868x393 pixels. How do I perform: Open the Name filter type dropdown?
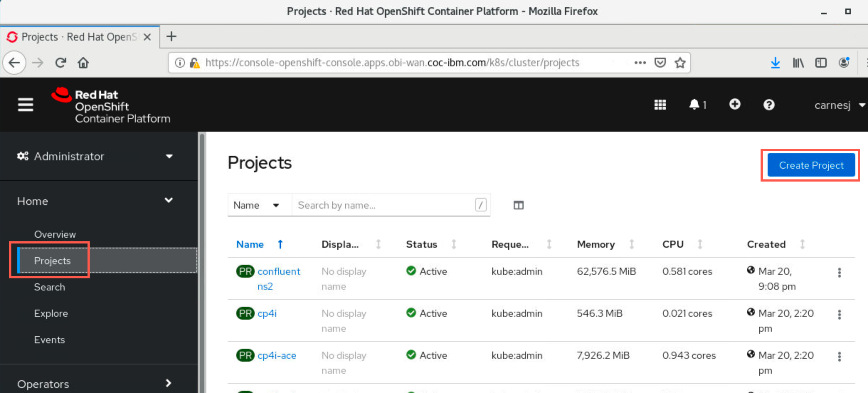tap(257, 205)
